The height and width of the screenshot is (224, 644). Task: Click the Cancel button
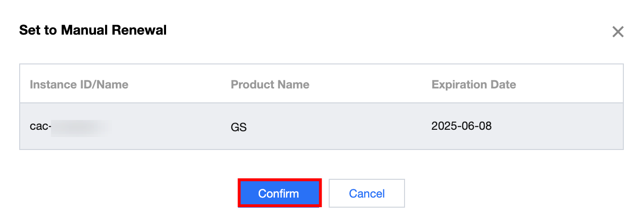point(367,193)
